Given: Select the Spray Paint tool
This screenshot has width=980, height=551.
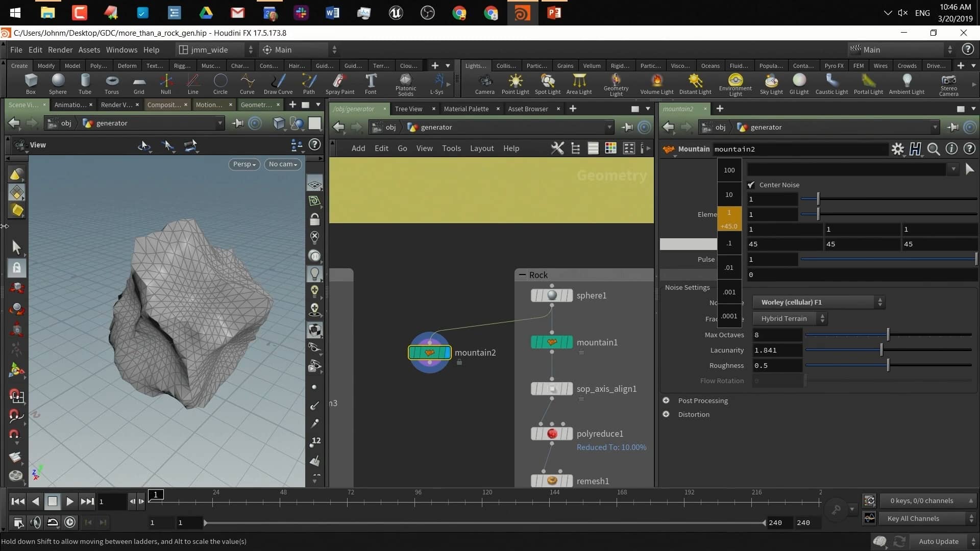Looking at the screenshot, I should pyautogui.click(x=340, y=83).
